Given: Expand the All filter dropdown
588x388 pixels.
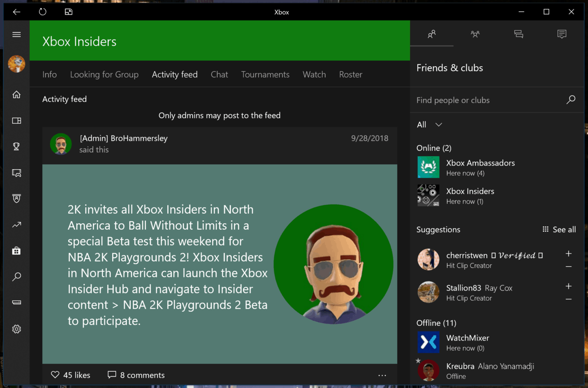Looking at the screenshot, I should click(430, 124).
